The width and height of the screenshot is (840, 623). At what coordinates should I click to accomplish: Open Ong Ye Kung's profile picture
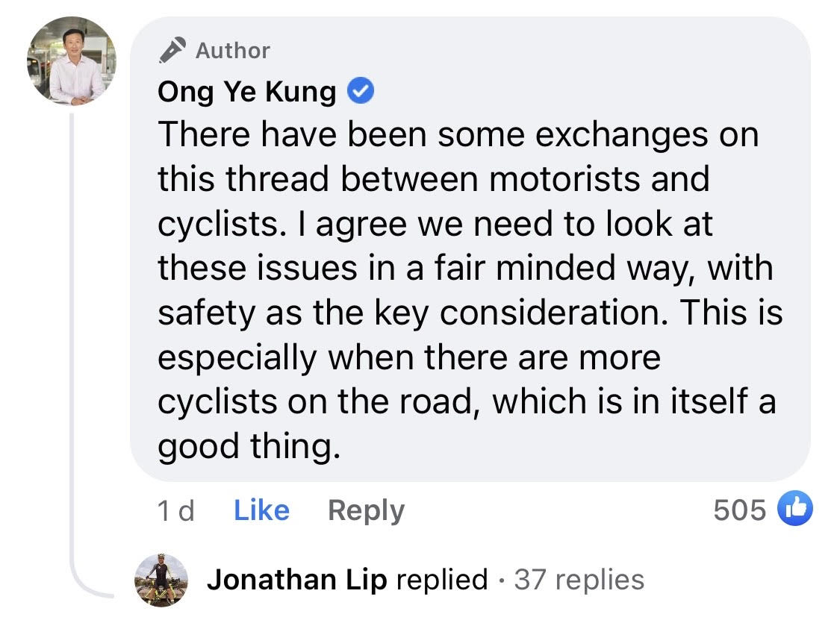point(72,61)
